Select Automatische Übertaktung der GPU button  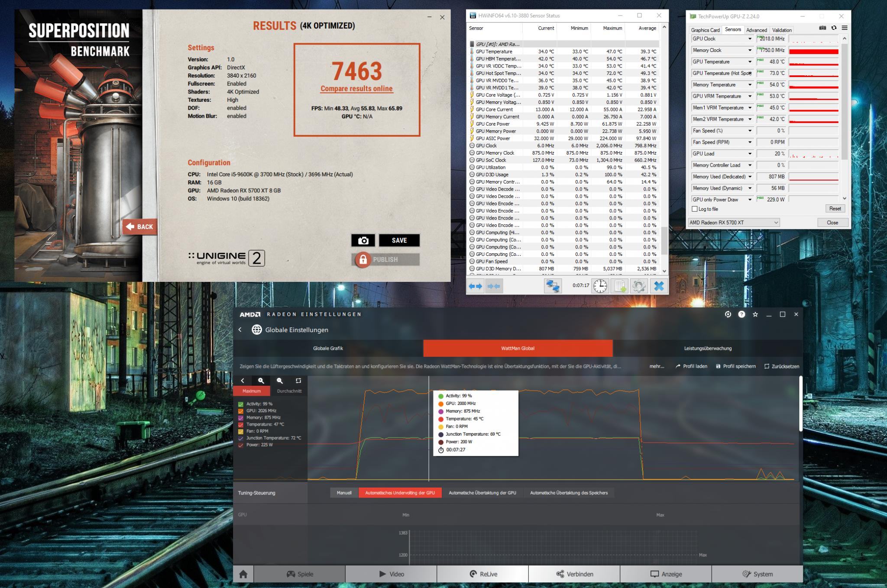pos(482,493)
